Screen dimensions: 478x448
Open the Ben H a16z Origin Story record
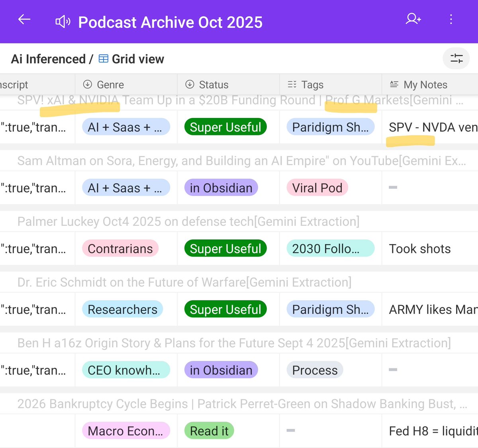(x=234, y=343)
